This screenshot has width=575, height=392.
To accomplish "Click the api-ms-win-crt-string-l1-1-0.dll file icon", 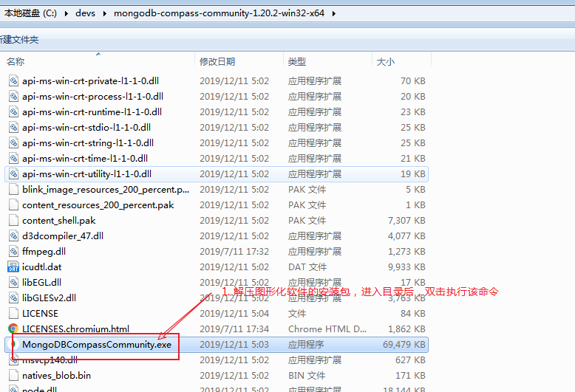I will click(x=13, y=143).
